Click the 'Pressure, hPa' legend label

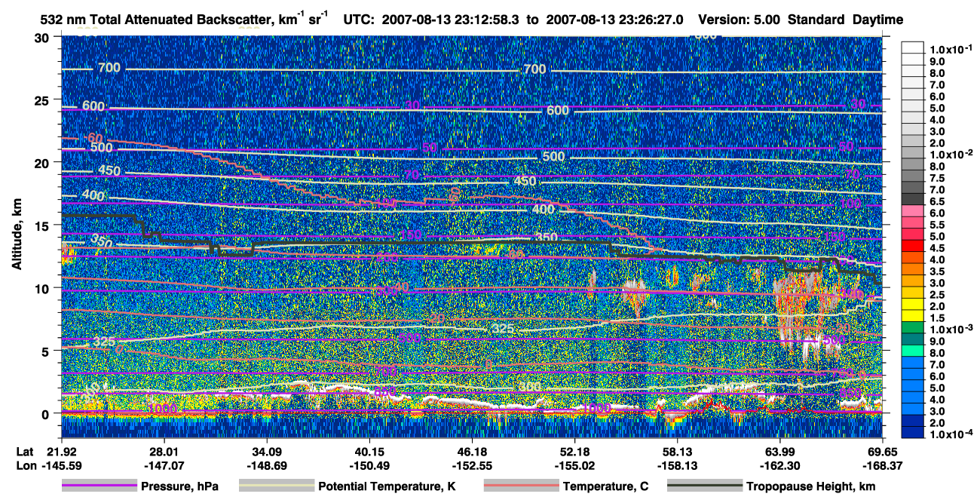coord(179,486)
